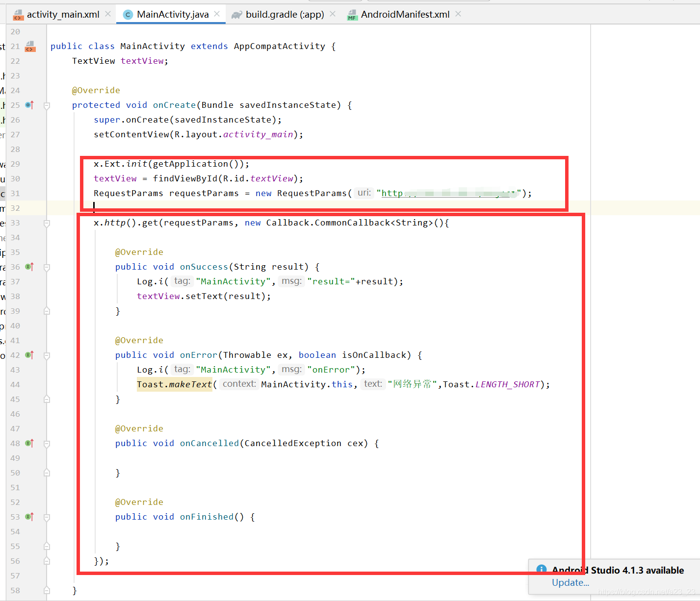
Task: Collapse the onCancelled method fold at line 48
Action: pos(47,444)
